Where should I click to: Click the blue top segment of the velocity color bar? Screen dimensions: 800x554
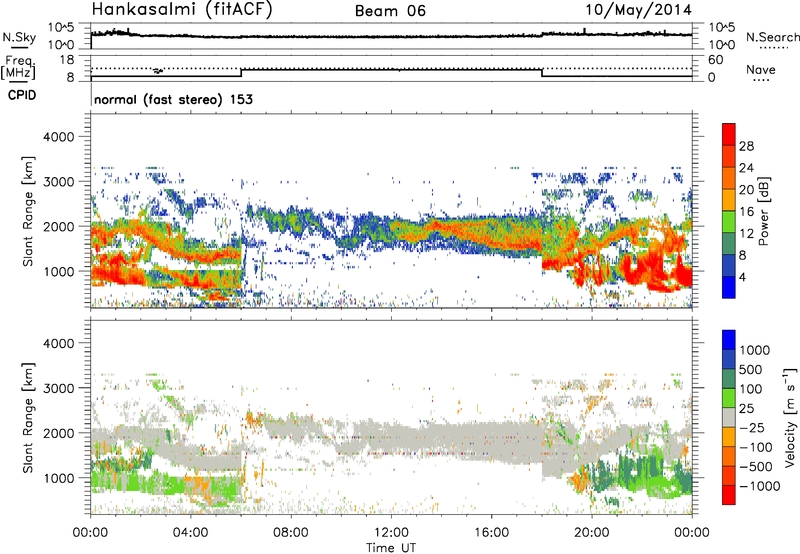(729, 340)
